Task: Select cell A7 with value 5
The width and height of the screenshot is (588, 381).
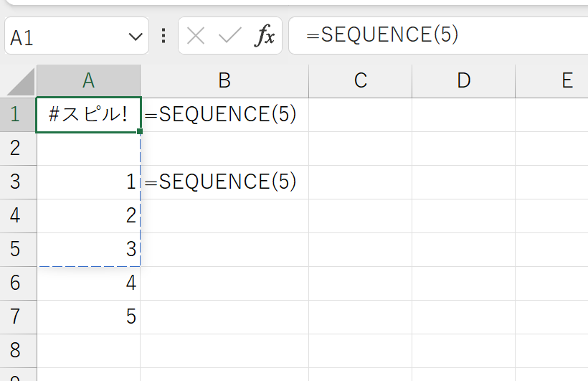Action: coord(88,317)
